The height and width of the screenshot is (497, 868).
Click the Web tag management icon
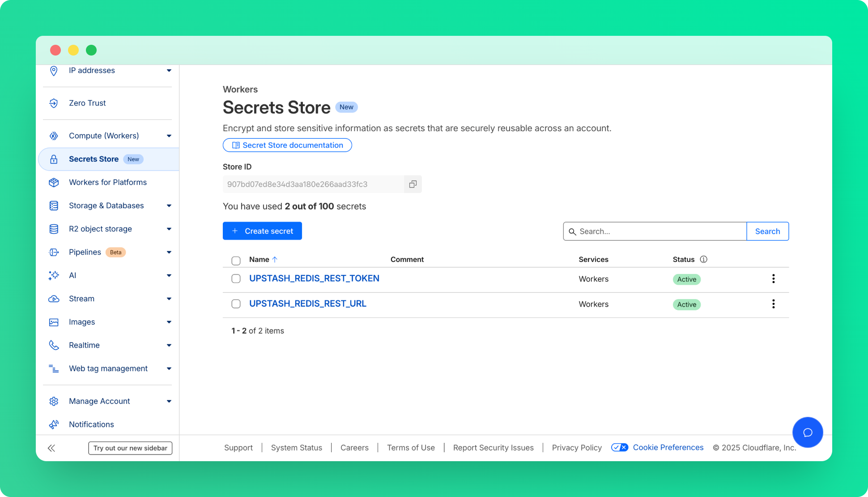pos(54,368)
